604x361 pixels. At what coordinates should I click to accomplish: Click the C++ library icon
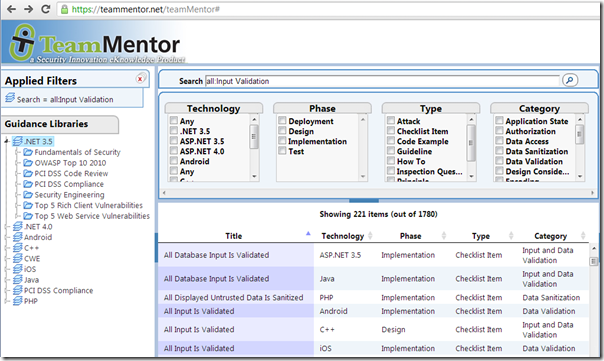[x=18, y=248]
